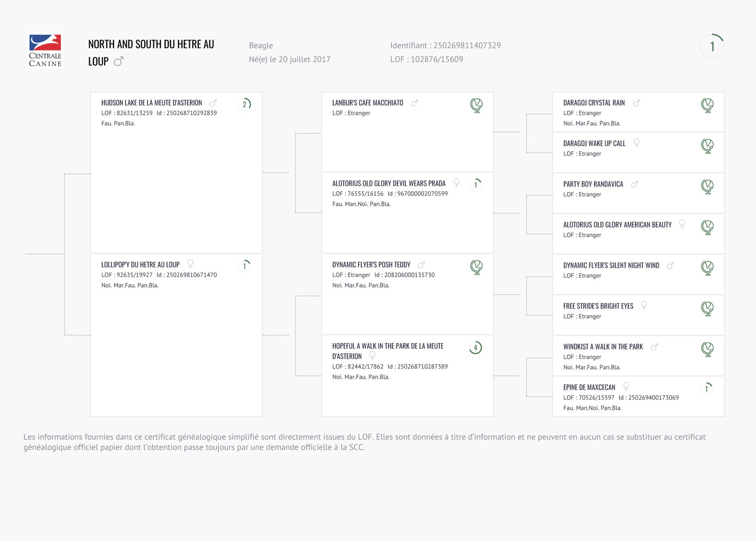The image size is (756, 541).
Task: Click the globe icon beside Party Boy Randavica
Action: pyautogui.click(x=707, y=186)
